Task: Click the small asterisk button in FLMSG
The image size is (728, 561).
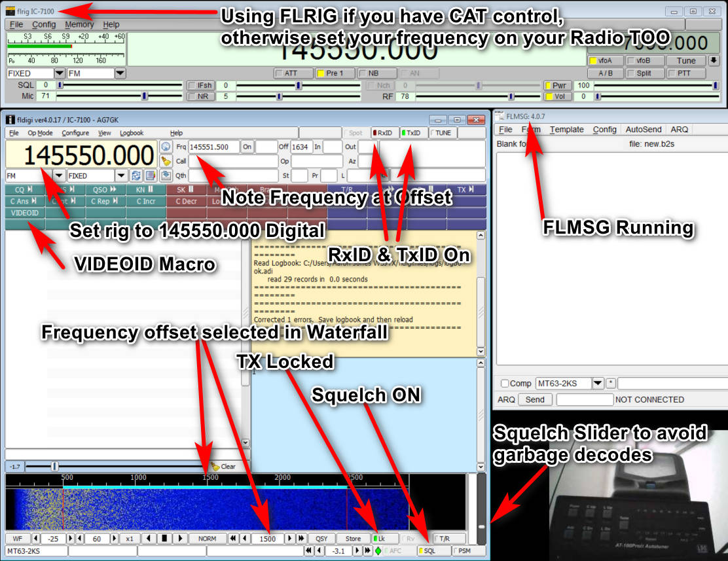Action: click(x=611, y=383)
